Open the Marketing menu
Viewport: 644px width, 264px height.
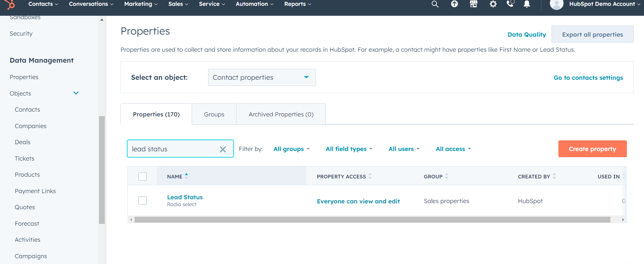141,4
